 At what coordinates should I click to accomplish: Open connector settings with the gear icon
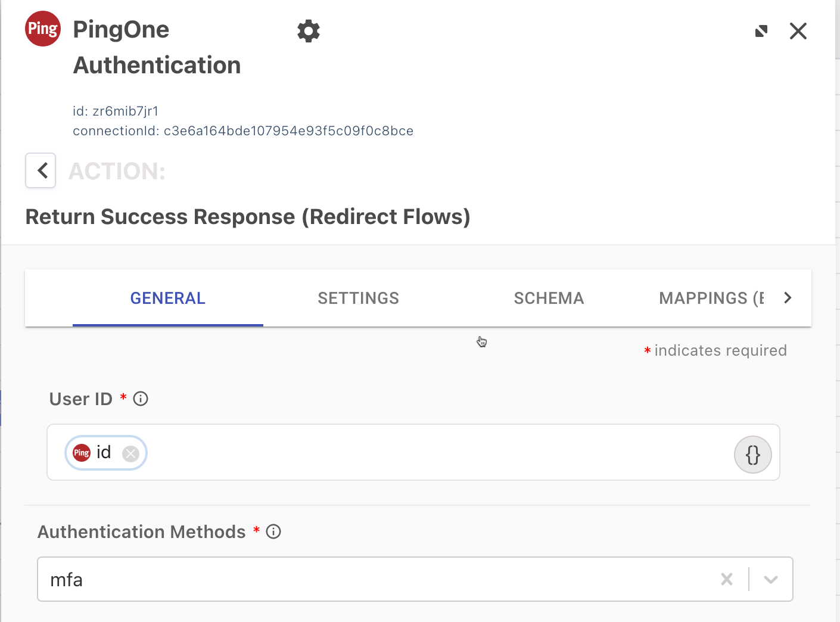pos(309,31)
